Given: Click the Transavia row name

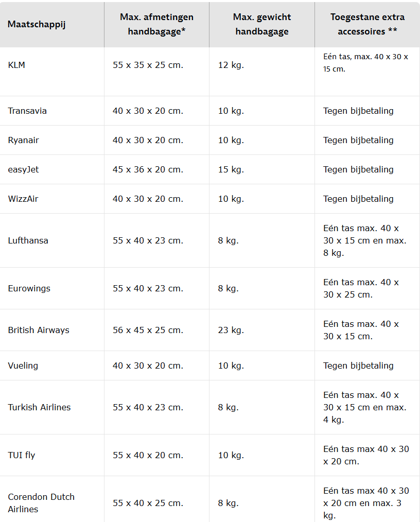Looking at the screenshot, I should click(x=27, y=111).
